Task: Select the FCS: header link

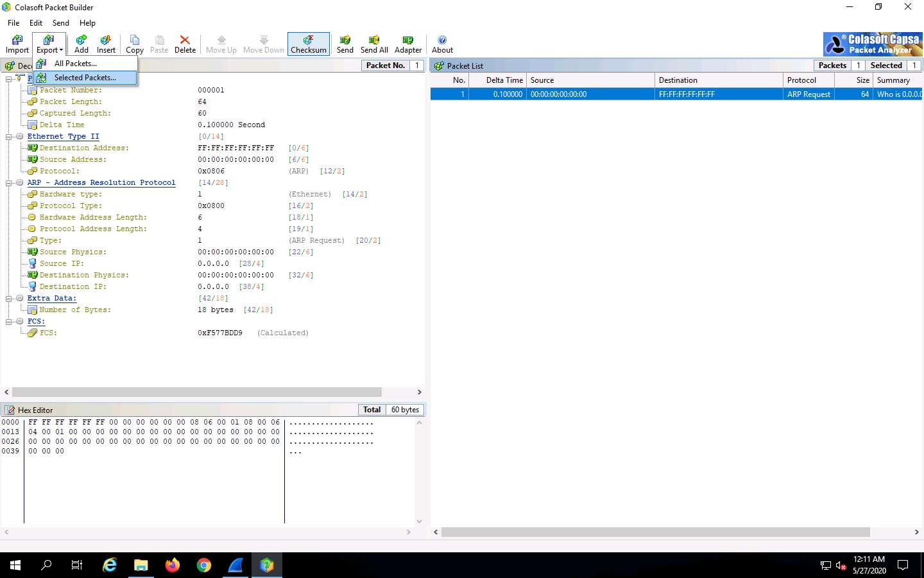Action: tap(36, 322)
